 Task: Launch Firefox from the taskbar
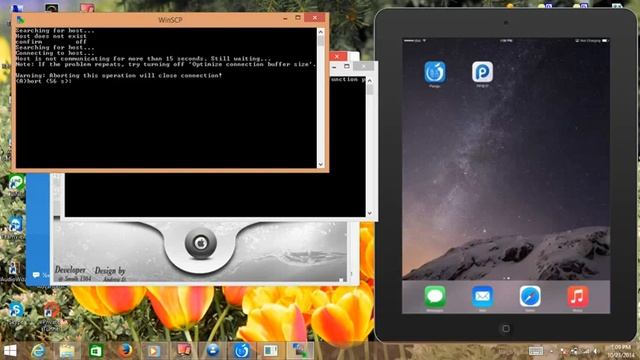tap(125, 351)
